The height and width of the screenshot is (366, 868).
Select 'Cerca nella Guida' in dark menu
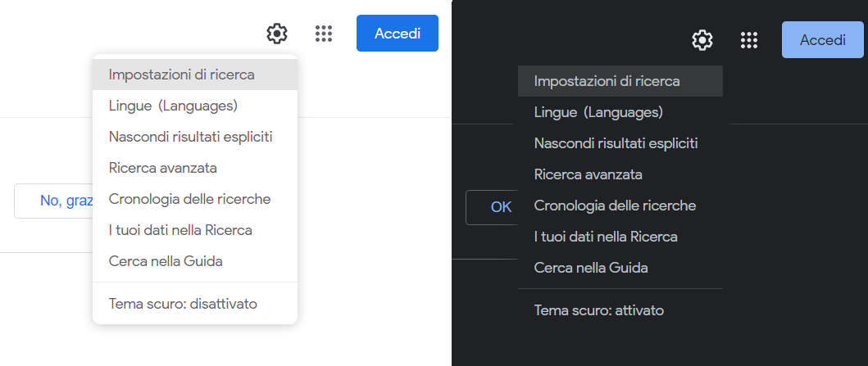click(620, 268)
